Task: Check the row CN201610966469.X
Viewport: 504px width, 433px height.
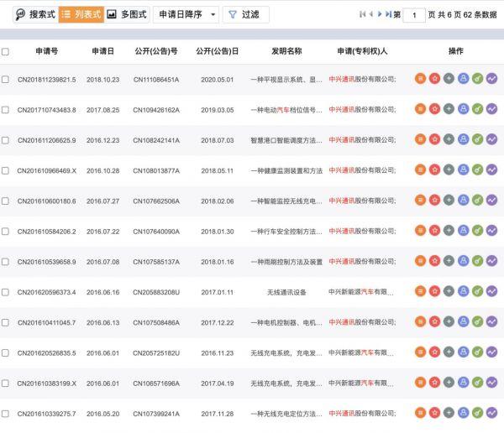Action: (x=5, y=170)
